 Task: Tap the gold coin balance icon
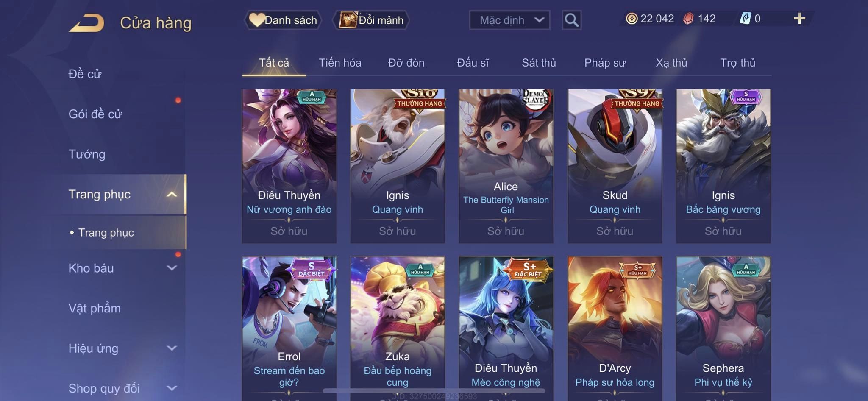point(632,19)
